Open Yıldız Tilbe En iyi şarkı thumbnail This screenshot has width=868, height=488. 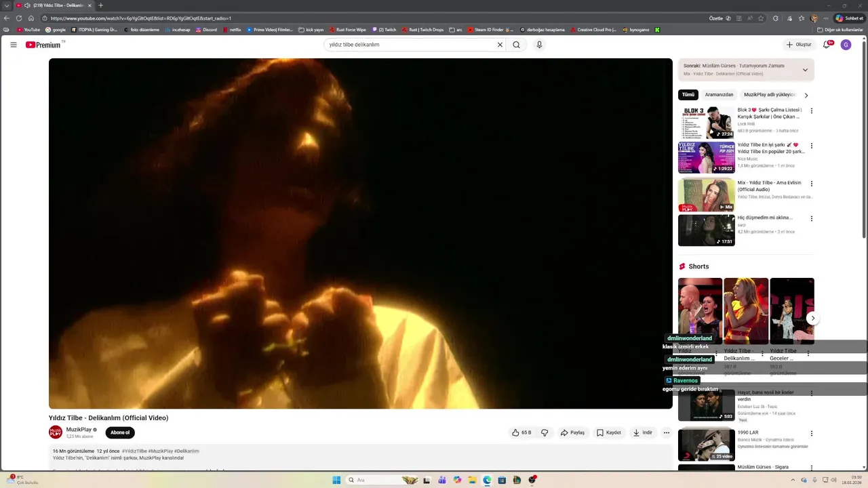tap(707, 158)
